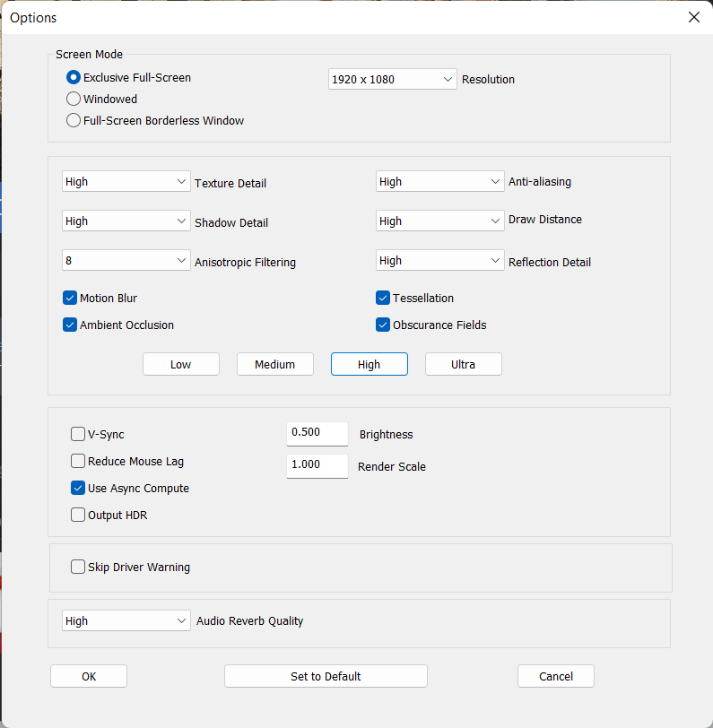The height and width of the screenshot is (728, 713).
Task: Apply the High graphics preset button
Action: coord(370,364)
